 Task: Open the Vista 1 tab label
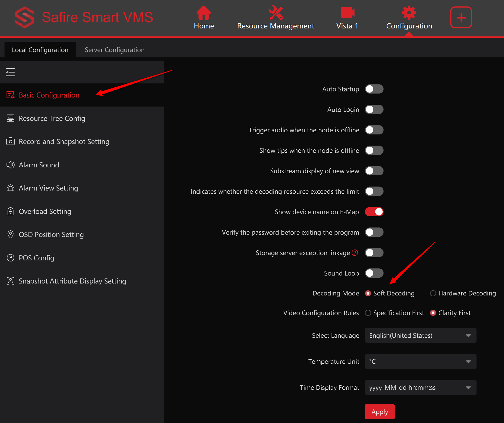347,26
